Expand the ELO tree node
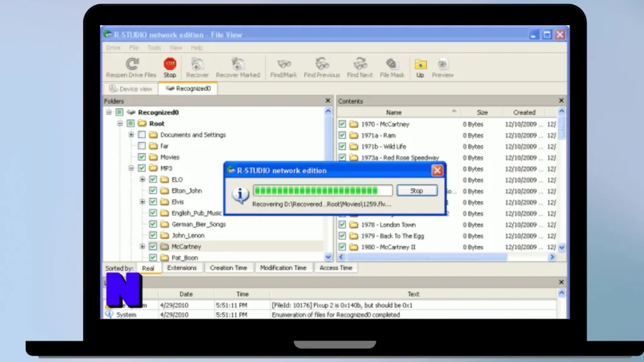This screenshot has height=362, width=644. (x=142, y=179)
